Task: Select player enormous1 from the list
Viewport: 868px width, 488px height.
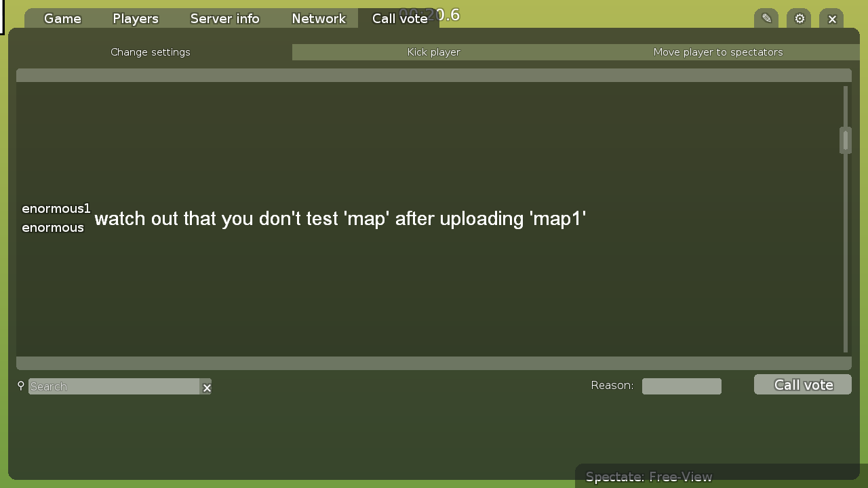Action: pyautogui.click(x=56, y=208)
